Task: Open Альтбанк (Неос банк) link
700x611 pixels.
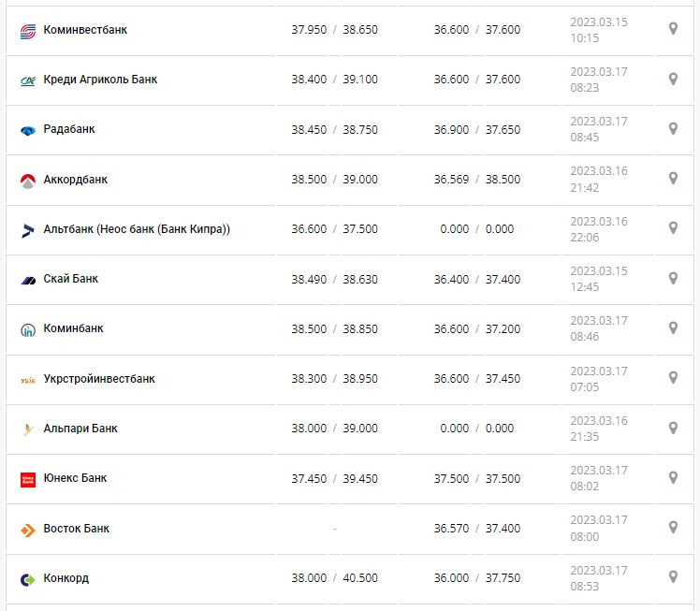Action: point(137,229)
